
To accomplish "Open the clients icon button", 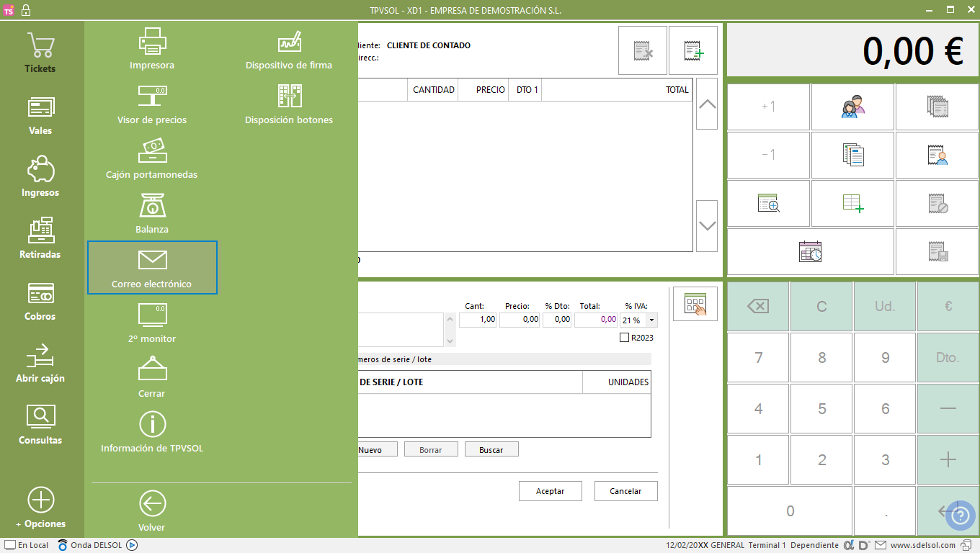I will click(x=853, y=107).
